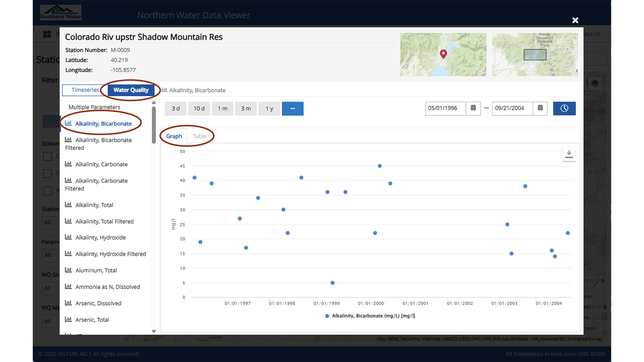Click chart icon beside Arsenic, Dissolved

point(68,302)
